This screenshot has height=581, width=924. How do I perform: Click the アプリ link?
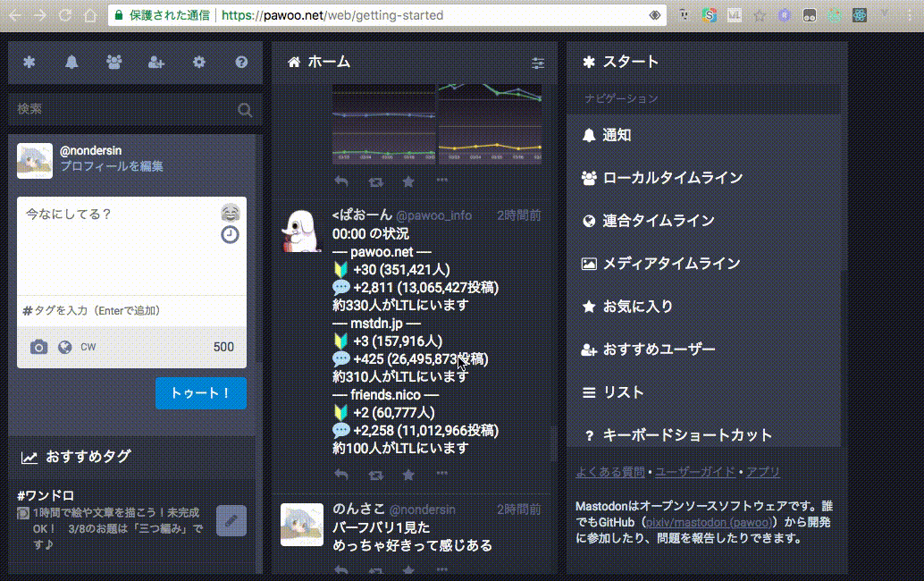(762, 472)
